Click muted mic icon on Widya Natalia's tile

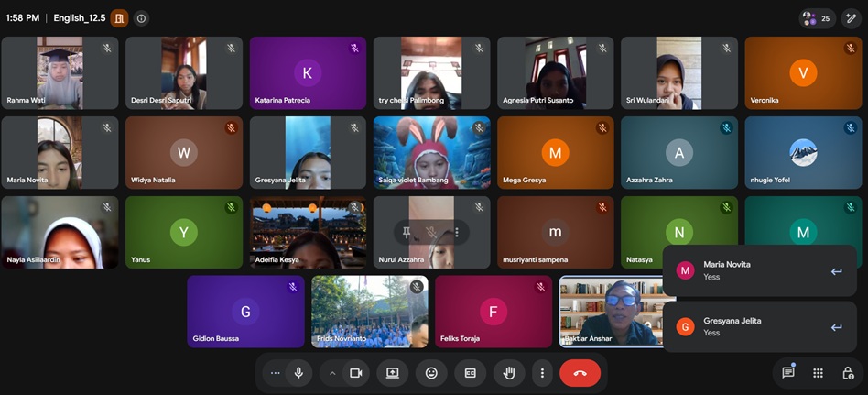[232, 128]
